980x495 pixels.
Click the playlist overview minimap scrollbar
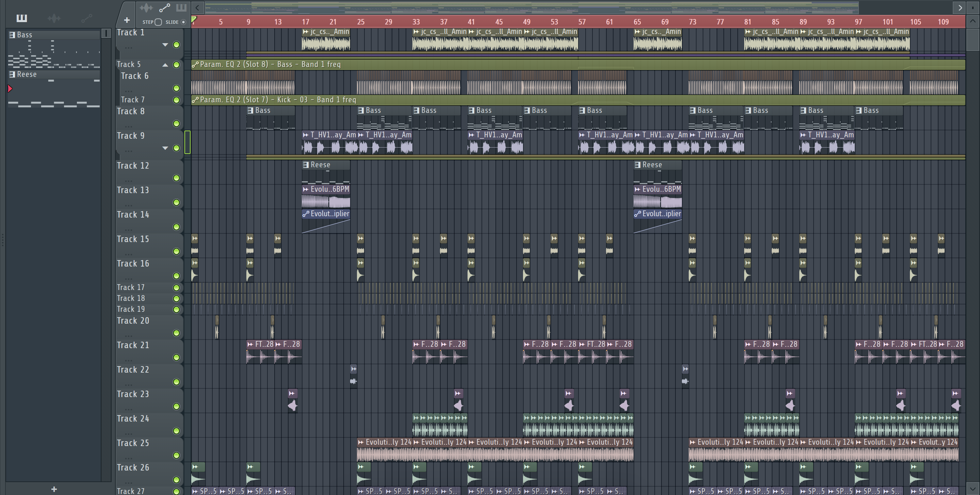tap(532, 7)
